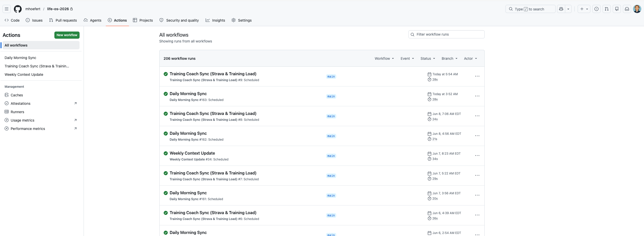Click the New workflow button
The height and width of the screenshot is (236, 644).
click(67, 35)
